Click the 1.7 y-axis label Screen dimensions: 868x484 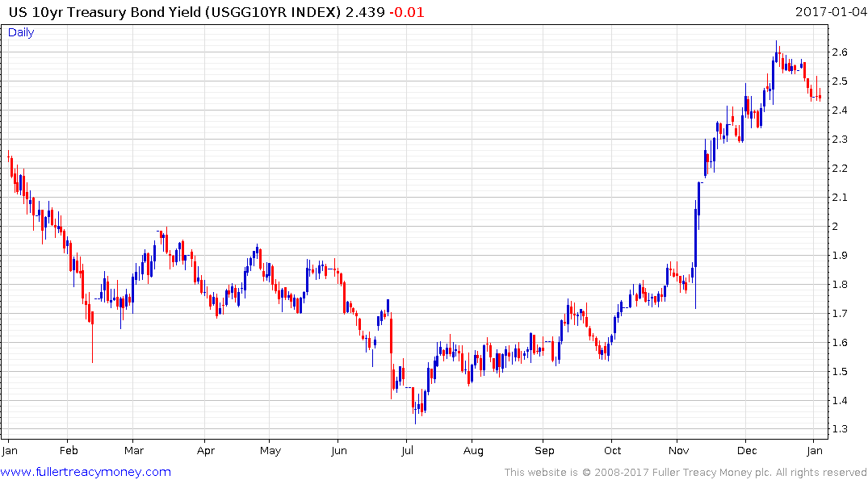(840, 314)
